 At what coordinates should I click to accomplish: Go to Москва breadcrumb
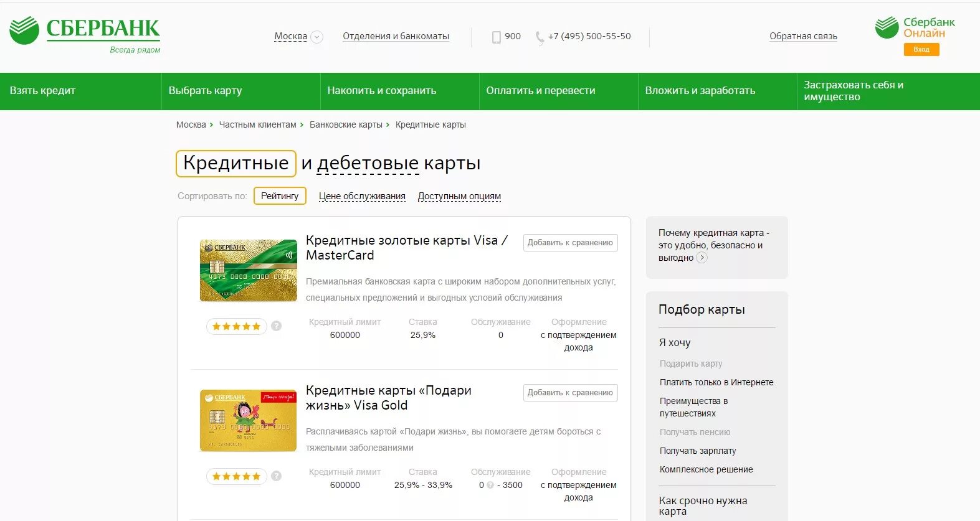(x=191, y=124)
